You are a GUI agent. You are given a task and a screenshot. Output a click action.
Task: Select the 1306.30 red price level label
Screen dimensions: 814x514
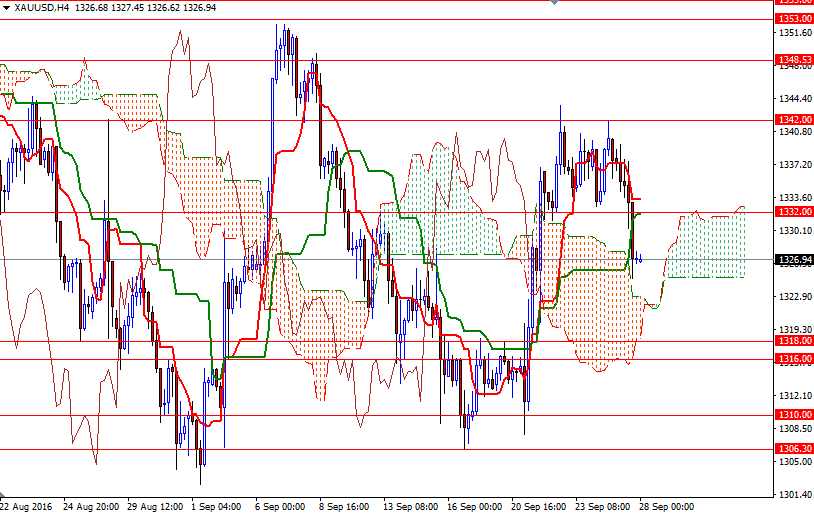(794, 449)
